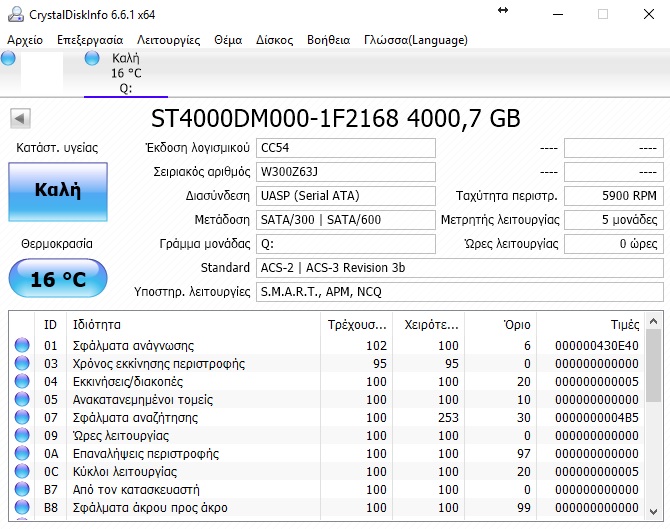Click the SATA/300 | SATA/600 transfer field

click(x=346, y=220)
